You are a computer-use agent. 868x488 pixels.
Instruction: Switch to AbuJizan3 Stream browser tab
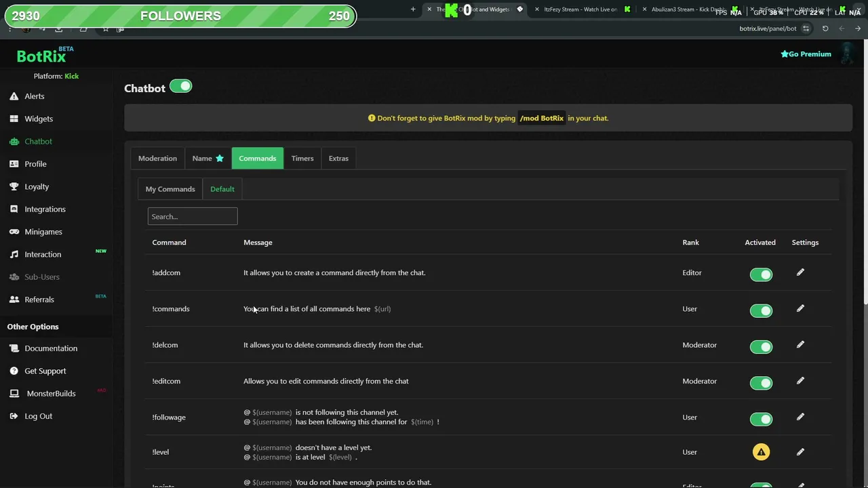point(688,9)
